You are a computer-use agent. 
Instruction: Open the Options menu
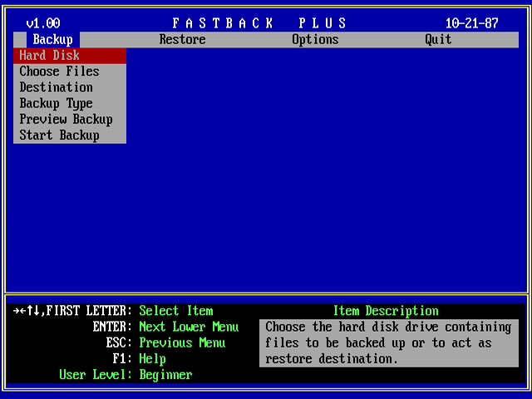[315, 40]
